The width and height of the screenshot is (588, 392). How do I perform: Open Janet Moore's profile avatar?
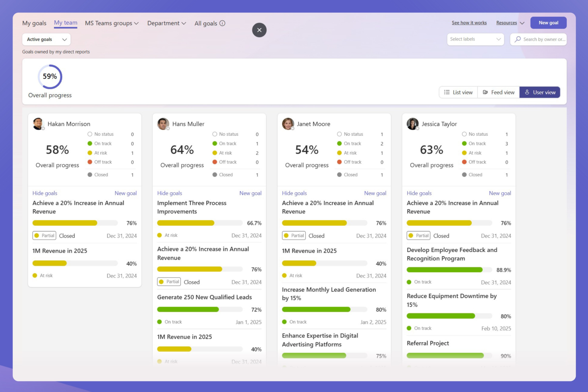point(288,124)
